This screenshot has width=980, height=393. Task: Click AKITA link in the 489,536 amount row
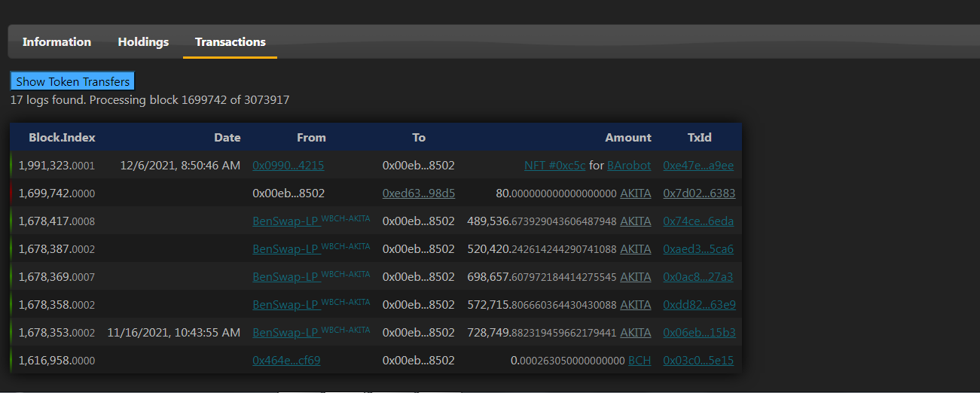[636, 221]
